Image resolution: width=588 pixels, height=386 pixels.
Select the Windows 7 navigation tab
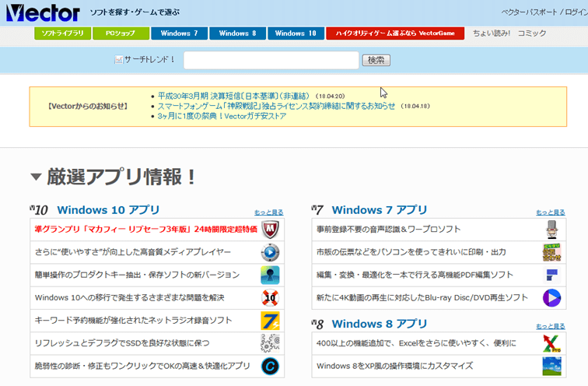(x=179, y=33)
